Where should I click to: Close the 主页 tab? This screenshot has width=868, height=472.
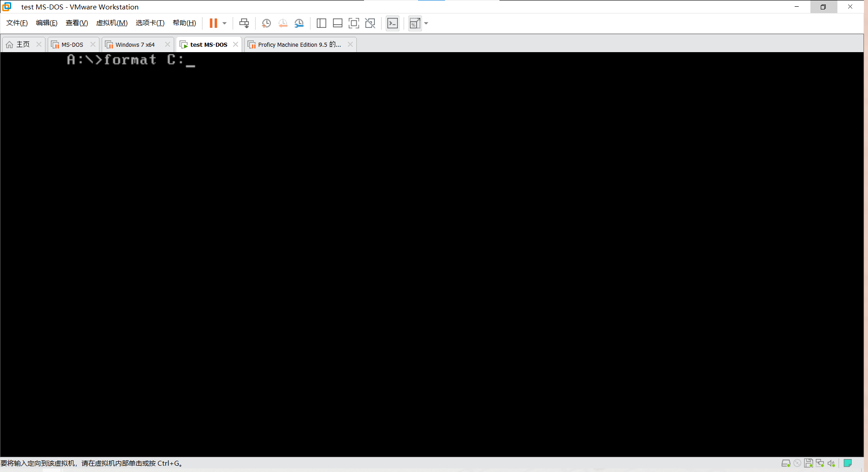pyautogui.click(x=39, y=45)
